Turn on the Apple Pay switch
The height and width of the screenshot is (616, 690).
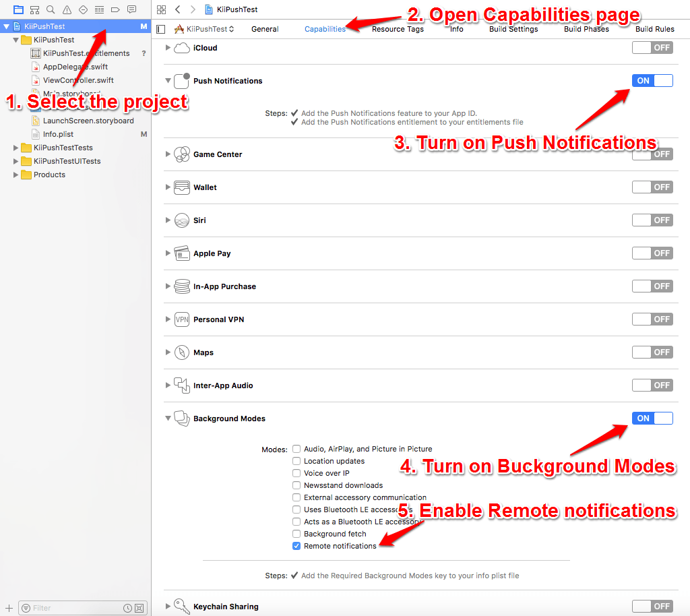[x=652, y=253]
